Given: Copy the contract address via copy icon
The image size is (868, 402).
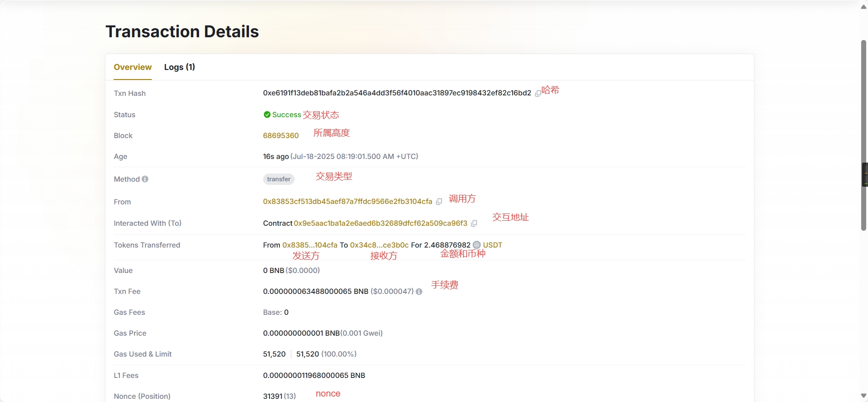Looking at the screenshot, I should 474,223.
